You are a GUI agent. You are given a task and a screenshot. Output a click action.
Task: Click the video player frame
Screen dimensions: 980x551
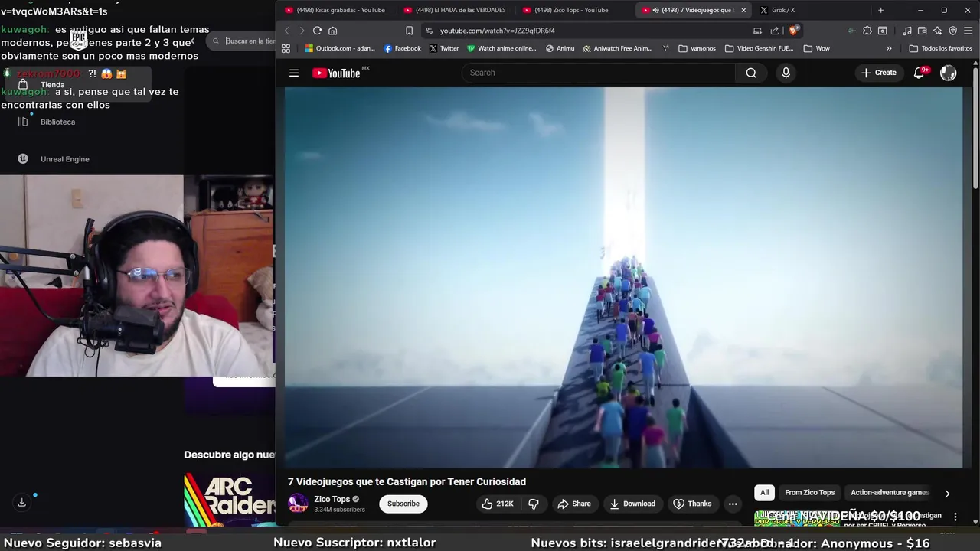624,277
